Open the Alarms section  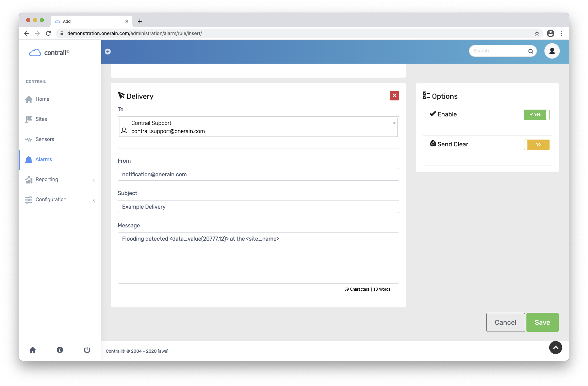(x=44, y=159)
